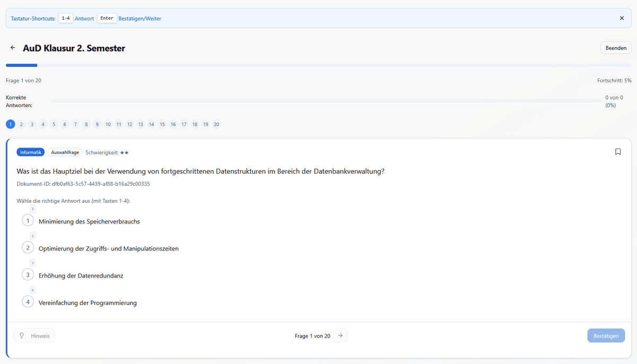The image size is (637, 364).
Task: Click the lightbulb icon on the Hinweis button
Action: (22, 335)
